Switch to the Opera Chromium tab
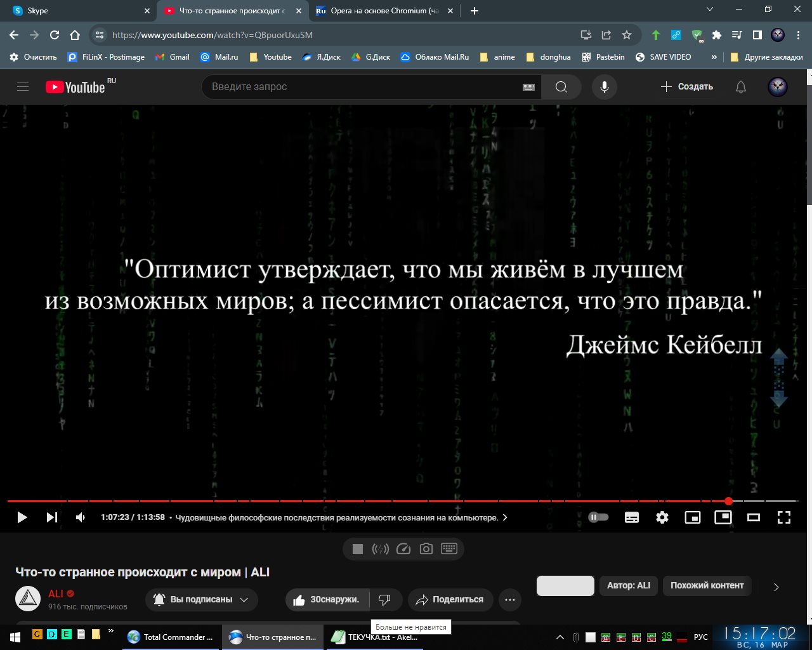The width and height of the screenshot is (812, 650). tap(384, 11)
